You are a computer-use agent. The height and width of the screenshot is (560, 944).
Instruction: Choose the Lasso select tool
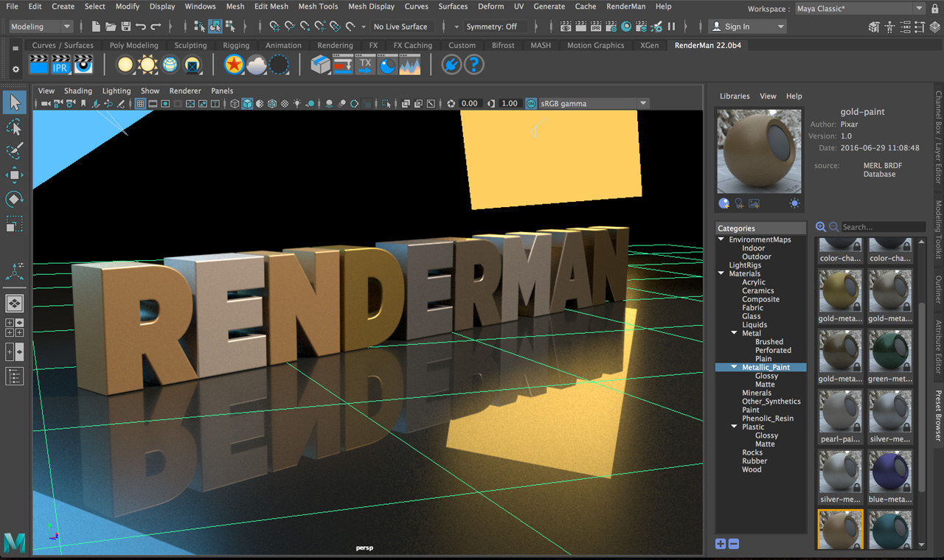[14, 127]
